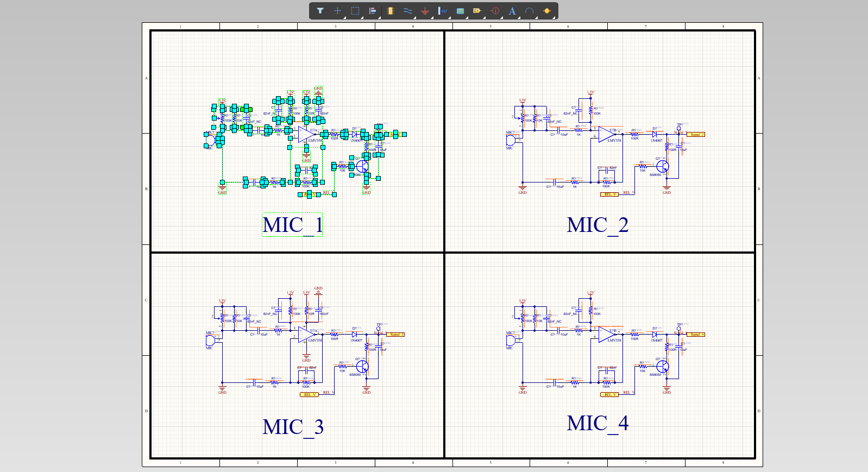Open the Selection Filter funnel tool
This screenshot has width=868, height=472.
pos(320,11)
